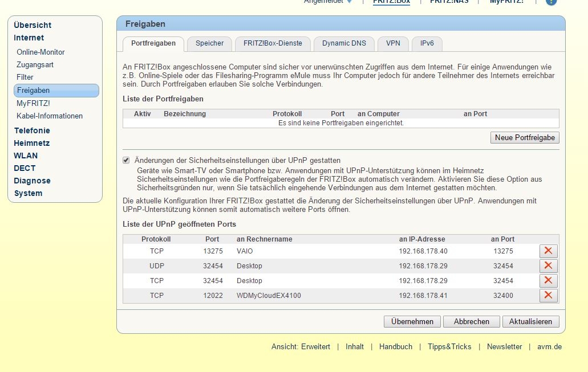Select the IP address 192.168.178.41
This screenshot has height=372, width=588.
(x=423, y=296)
